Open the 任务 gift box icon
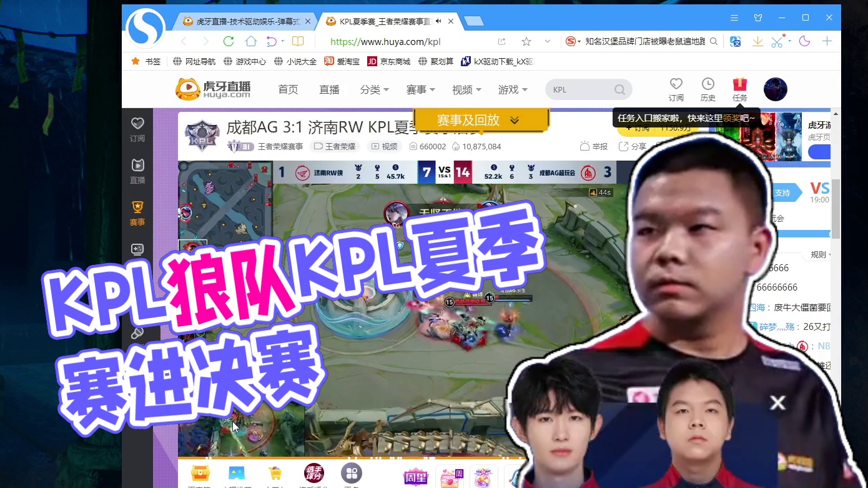 (740, 89)
